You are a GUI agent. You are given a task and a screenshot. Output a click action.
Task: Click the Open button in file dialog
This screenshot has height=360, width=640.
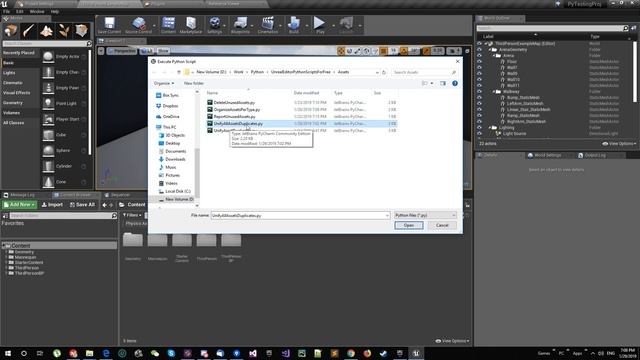point(409,225)
